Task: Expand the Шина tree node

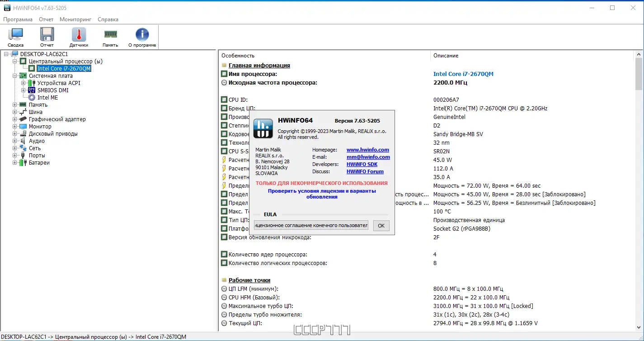Action: click(15, 112)
